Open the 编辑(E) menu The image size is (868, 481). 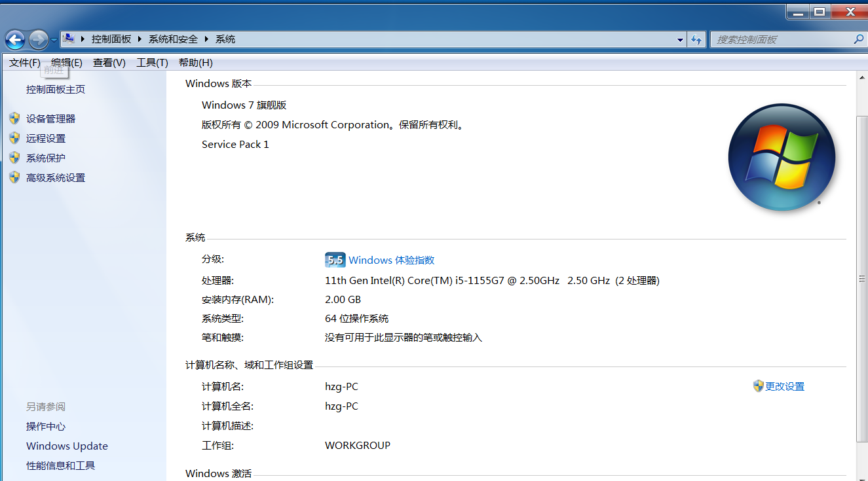point(67,63)
